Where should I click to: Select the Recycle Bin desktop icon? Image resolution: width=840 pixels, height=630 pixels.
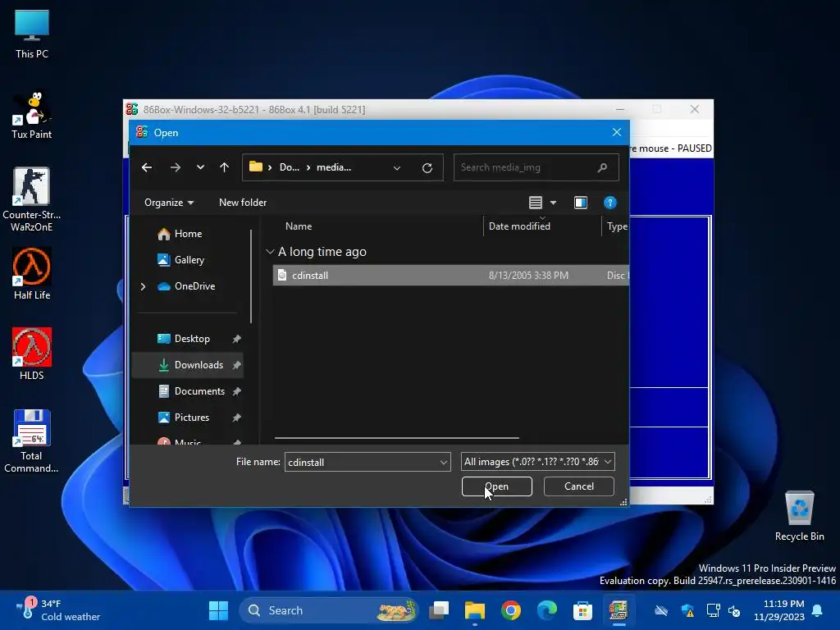click(x=799, y=516)
